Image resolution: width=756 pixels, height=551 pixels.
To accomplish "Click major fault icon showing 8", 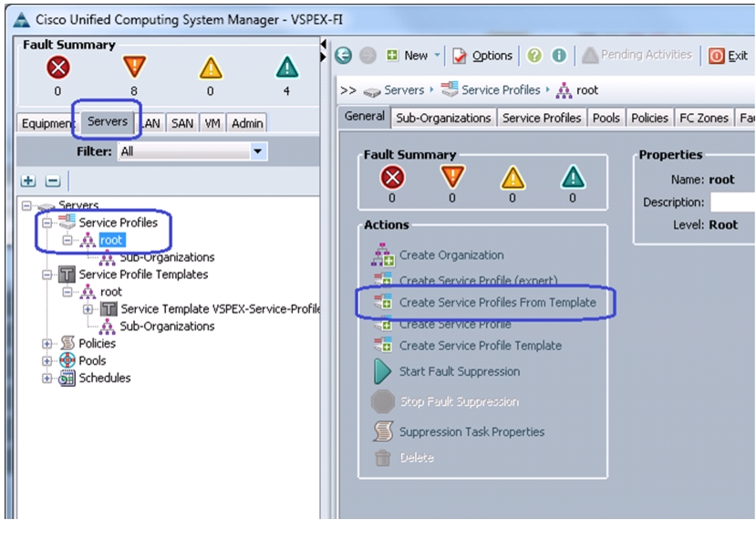I will (134, 68).
